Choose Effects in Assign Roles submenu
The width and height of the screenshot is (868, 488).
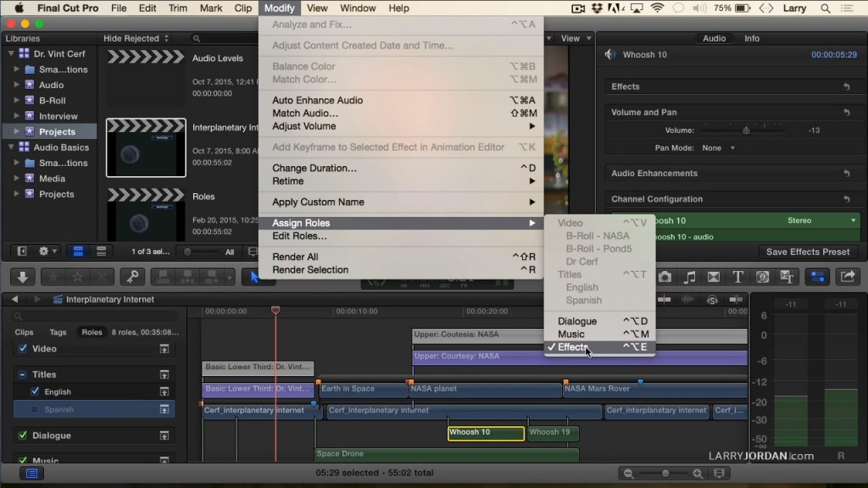tap(599, 347)
